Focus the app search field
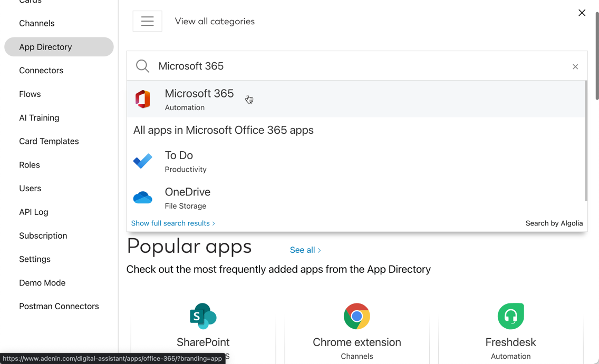This screenshot has height=364, width=599. (357, 66)
